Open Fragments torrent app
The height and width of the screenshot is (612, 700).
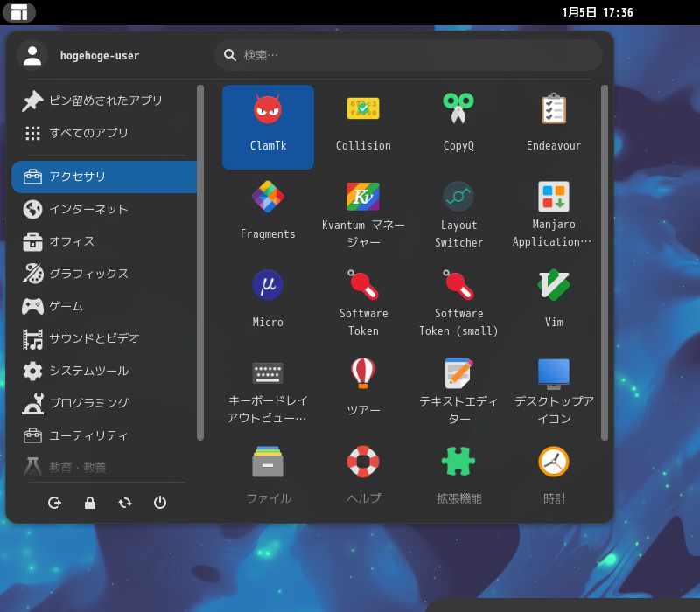pos(268,215)
